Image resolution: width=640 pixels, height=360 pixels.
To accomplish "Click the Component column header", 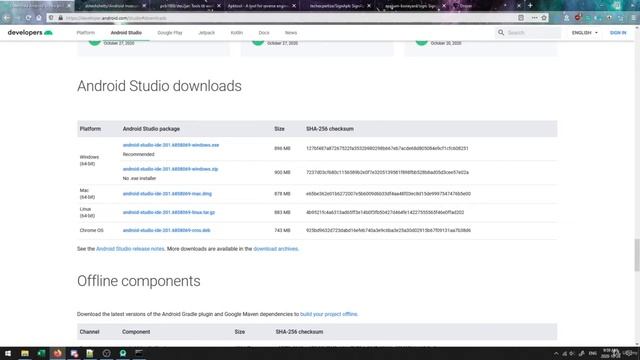I will point(136,332).
